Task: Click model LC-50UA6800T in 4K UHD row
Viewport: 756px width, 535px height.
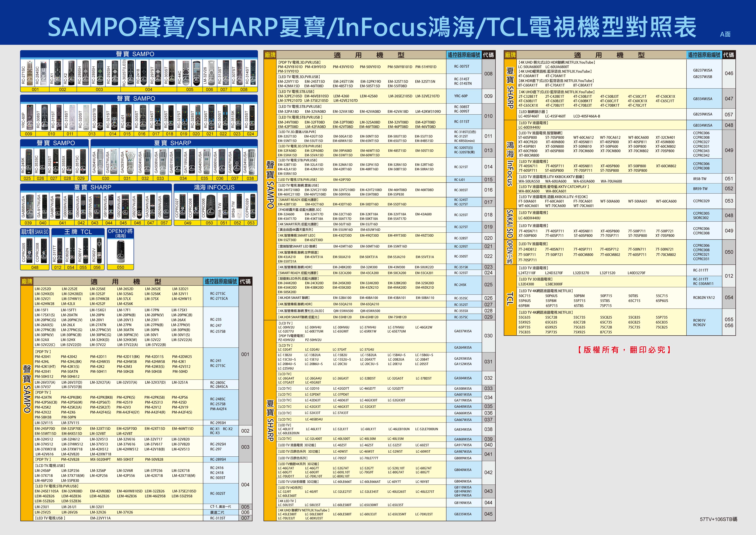Action: [530, 67]
